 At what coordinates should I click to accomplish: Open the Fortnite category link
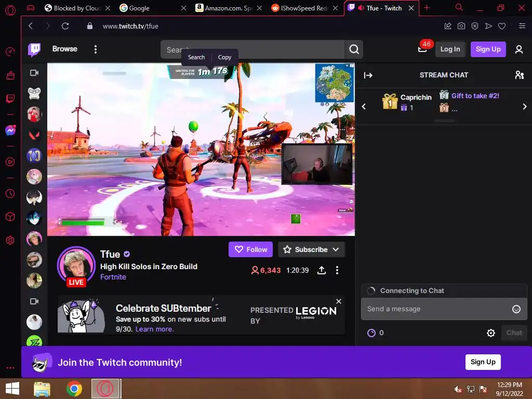pos(113,277)
